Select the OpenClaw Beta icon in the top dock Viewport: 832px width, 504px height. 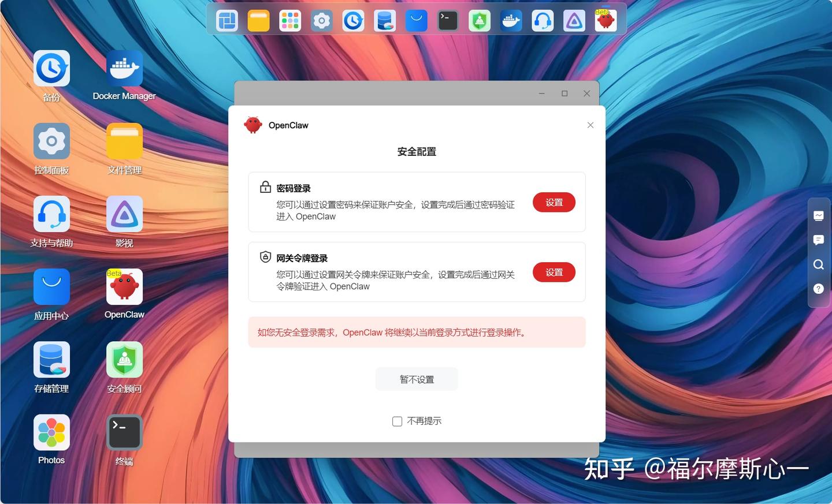[x=606, y=20]
